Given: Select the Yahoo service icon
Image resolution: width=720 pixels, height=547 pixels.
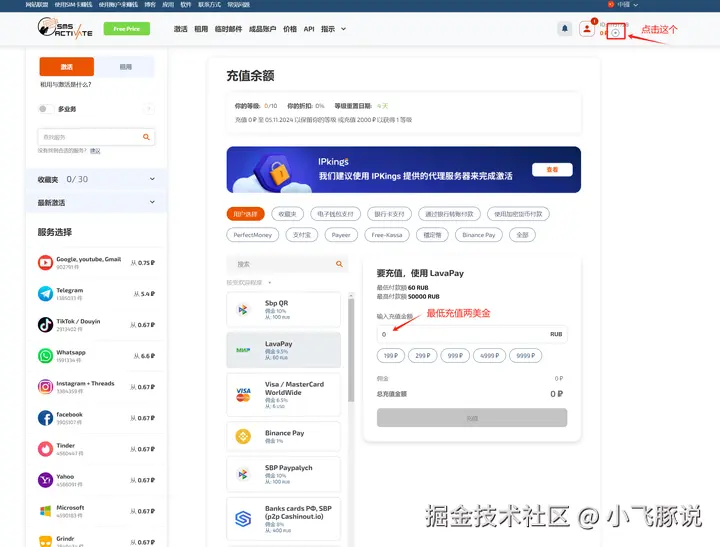Looking at the screenshot, I should coord(45,480).
